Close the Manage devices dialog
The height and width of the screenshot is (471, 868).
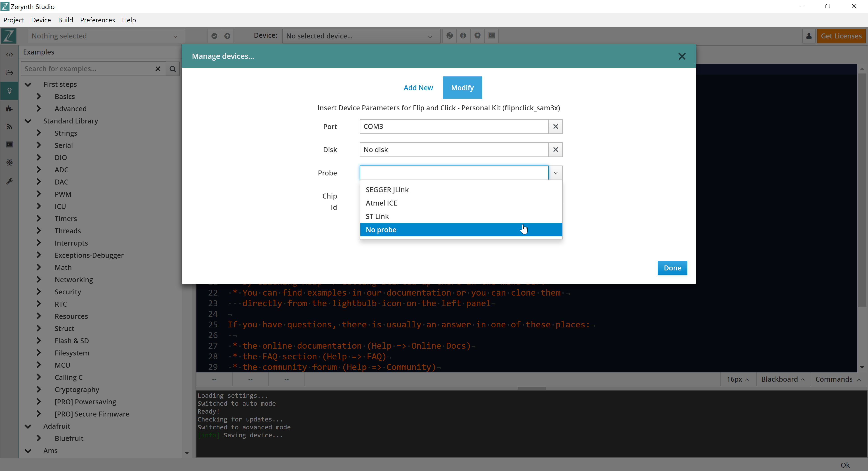click(x=682, y=56)
